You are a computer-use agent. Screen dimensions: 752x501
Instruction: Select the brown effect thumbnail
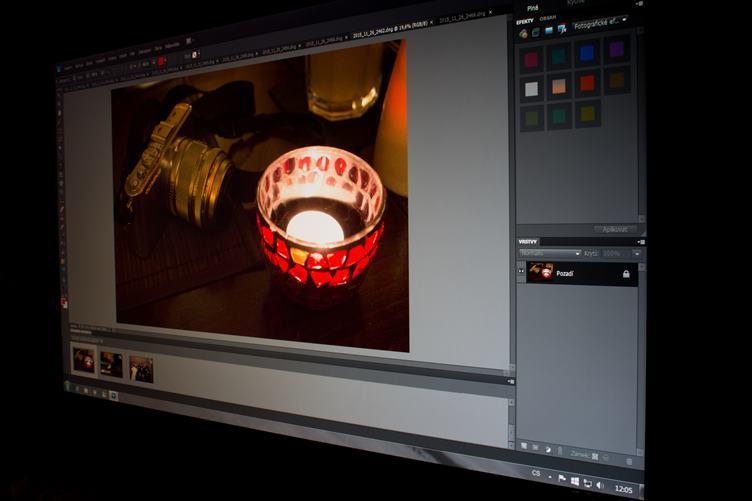tap(617, 80)
